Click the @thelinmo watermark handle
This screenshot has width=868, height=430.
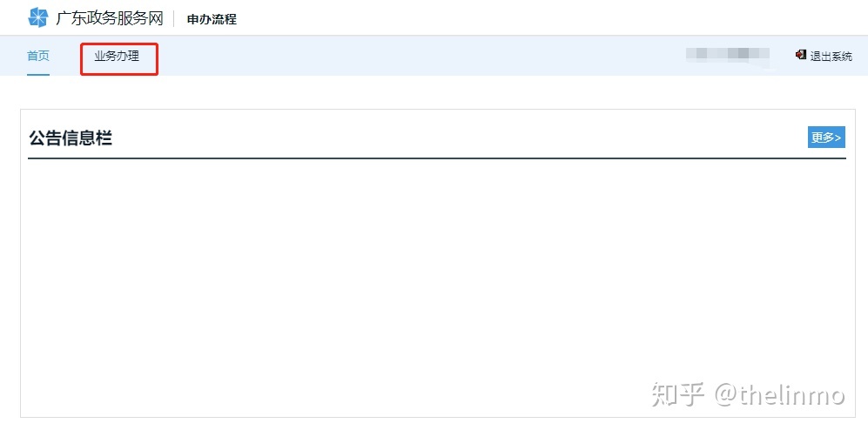point(779,394)
